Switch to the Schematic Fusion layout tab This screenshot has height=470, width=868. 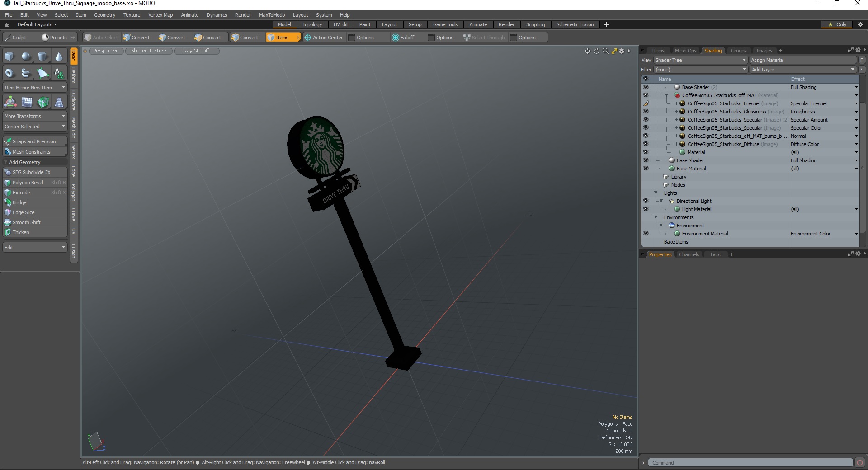click(575, 24)
